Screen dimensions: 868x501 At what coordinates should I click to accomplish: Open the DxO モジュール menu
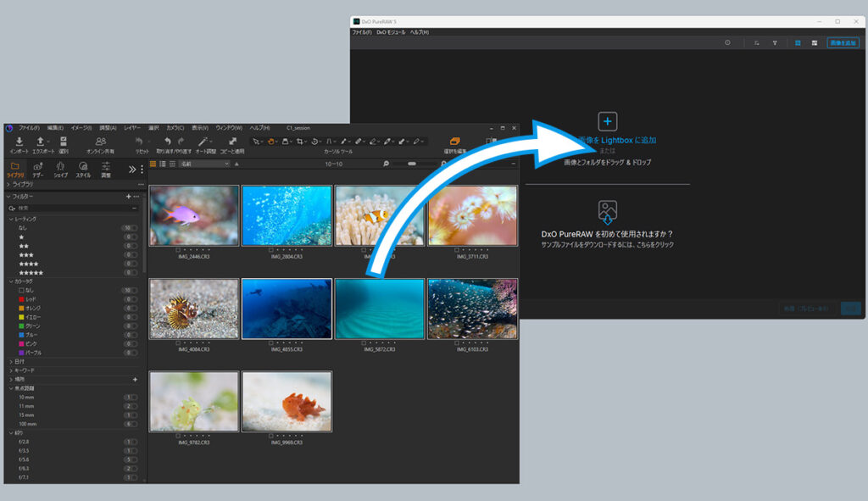[x=391, y=32]
